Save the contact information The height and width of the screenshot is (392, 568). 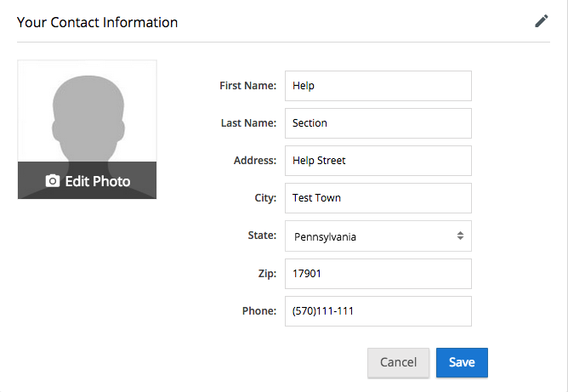click(x=462, y=362)
